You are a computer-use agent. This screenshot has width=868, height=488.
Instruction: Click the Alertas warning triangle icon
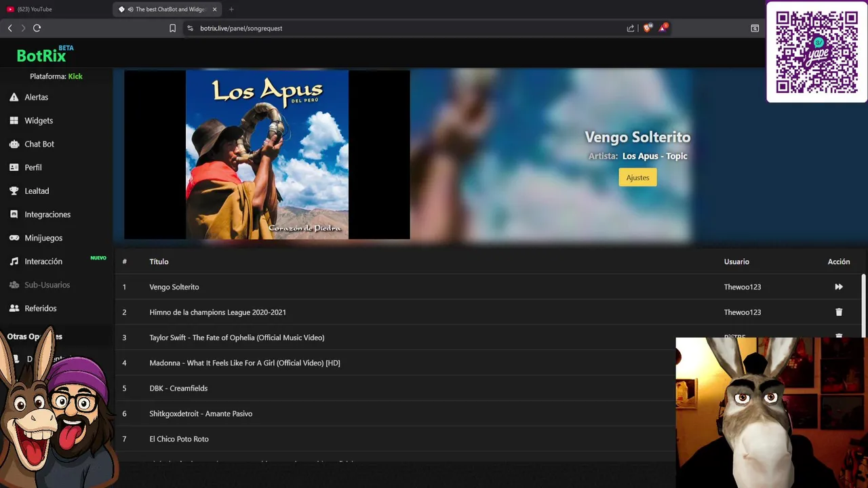point(14,97)
